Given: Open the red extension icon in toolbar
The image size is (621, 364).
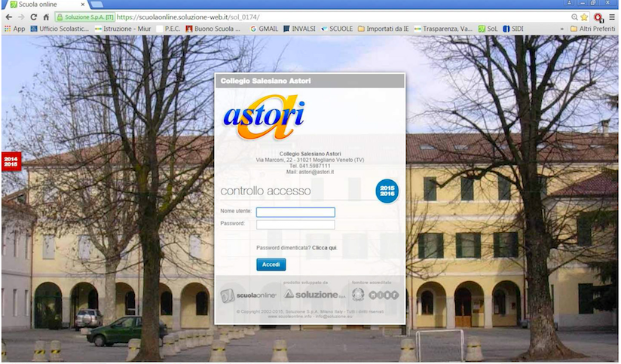Looking at the screenshot, I should point(598,17).
